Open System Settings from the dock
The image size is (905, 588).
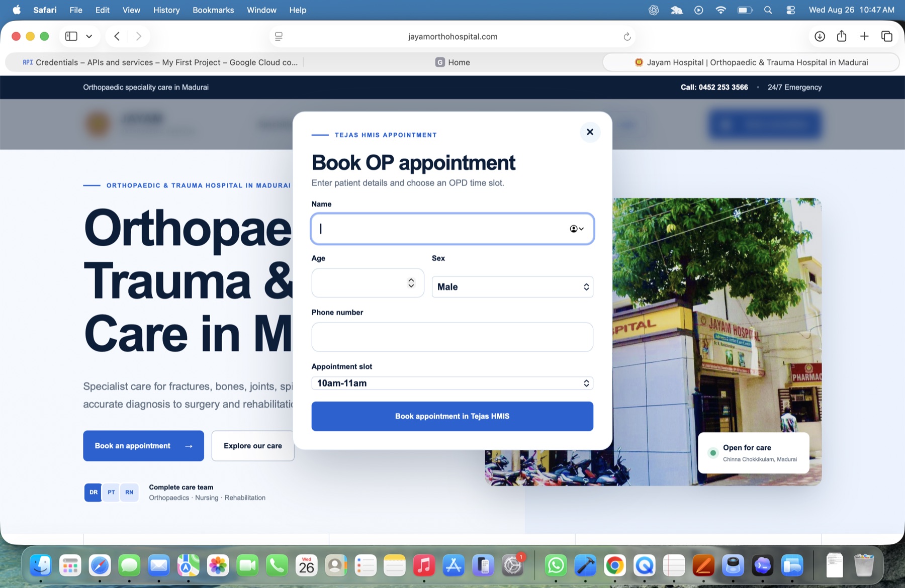coord(513,566)
